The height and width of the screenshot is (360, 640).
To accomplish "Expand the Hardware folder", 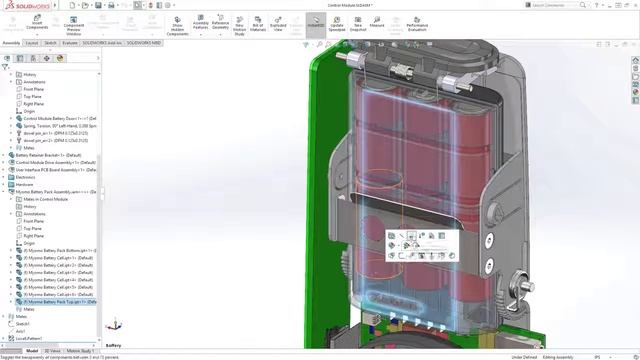I will (3, 184).
